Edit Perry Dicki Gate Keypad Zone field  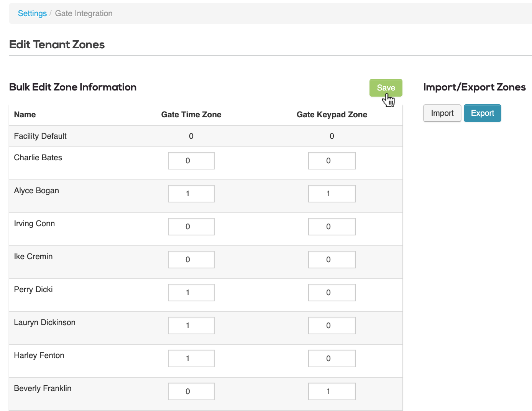click(x=332, y=292)
